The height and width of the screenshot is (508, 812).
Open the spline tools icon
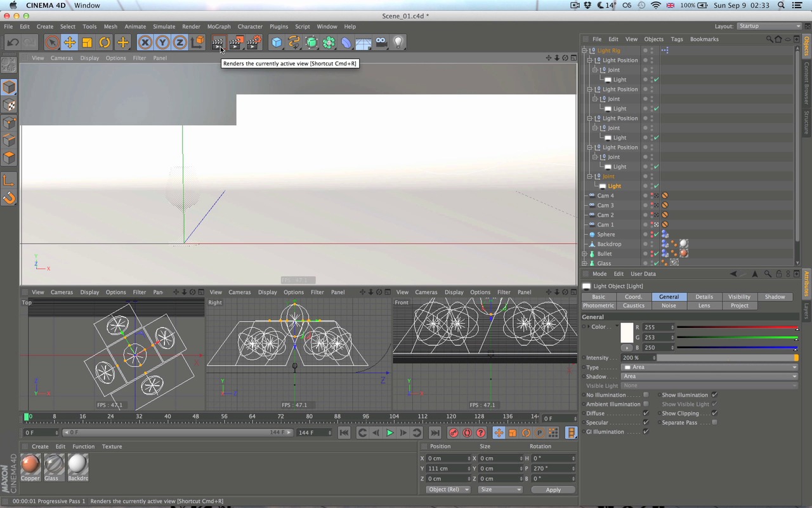coord(294,43)
